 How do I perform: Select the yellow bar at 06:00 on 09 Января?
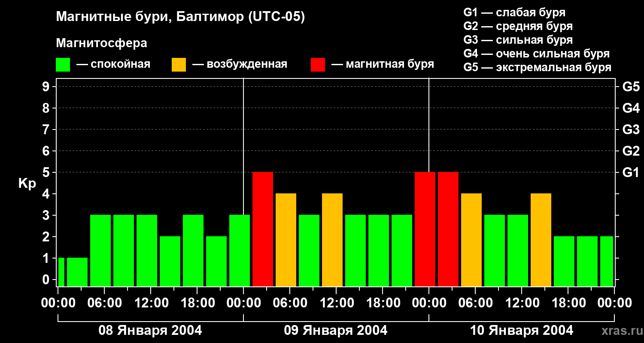286,240
